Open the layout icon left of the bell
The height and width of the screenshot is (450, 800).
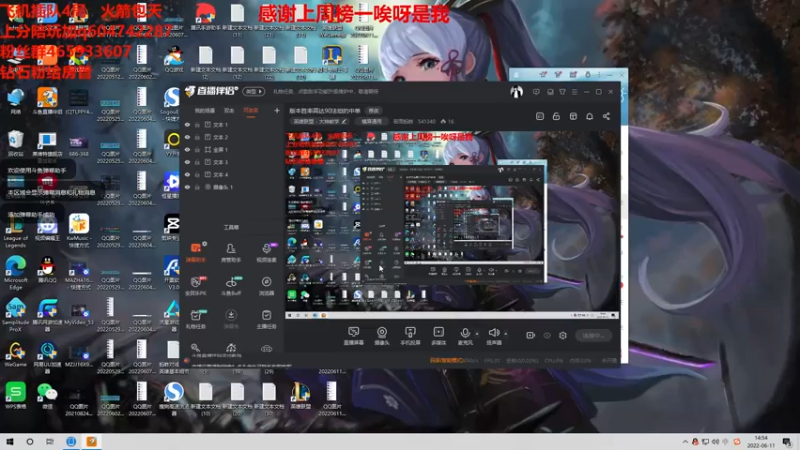click(573, 116)
